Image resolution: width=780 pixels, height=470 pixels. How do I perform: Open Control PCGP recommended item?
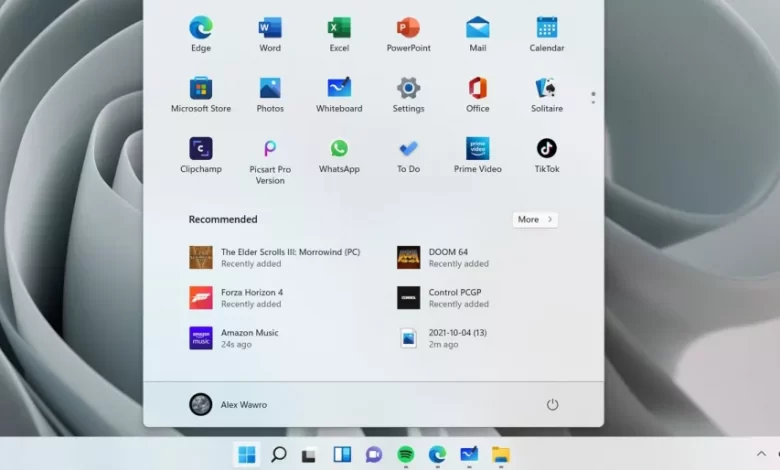point(443,298)
